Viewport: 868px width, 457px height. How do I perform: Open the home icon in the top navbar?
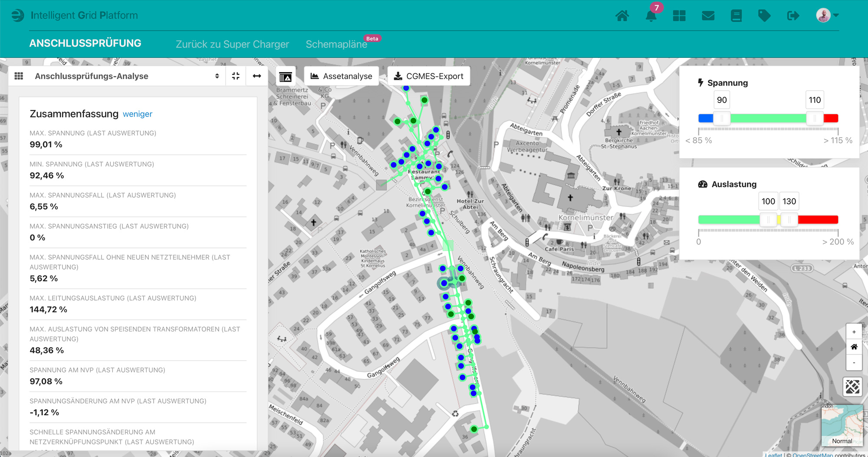coord(622,15)
